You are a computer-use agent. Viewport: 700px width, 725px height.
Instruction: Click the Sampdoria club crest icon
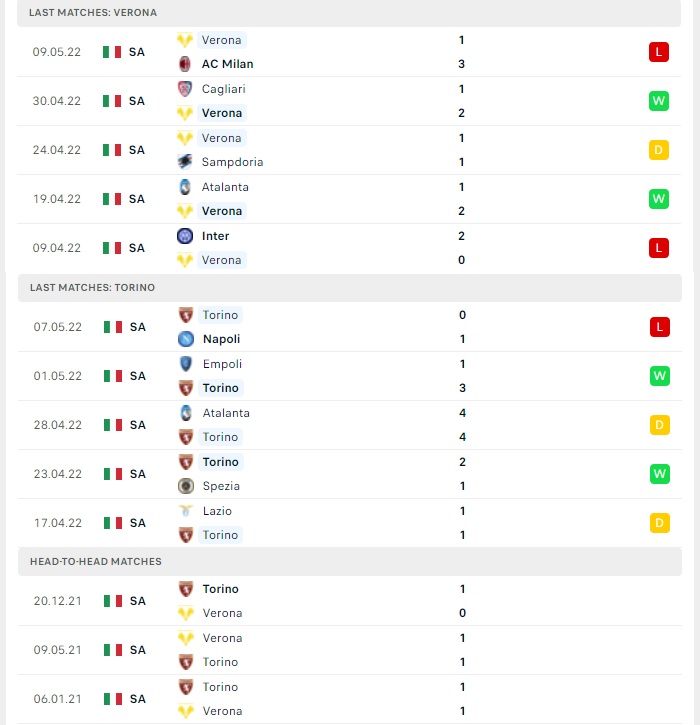pyautogui.click(x=185, y=162)
